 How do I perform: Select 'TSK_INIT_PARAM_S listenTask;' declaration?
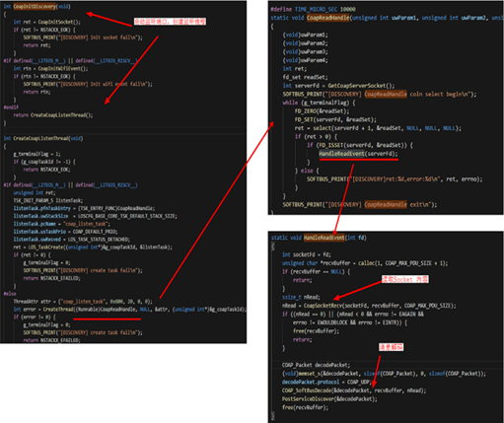click(48, 200)
